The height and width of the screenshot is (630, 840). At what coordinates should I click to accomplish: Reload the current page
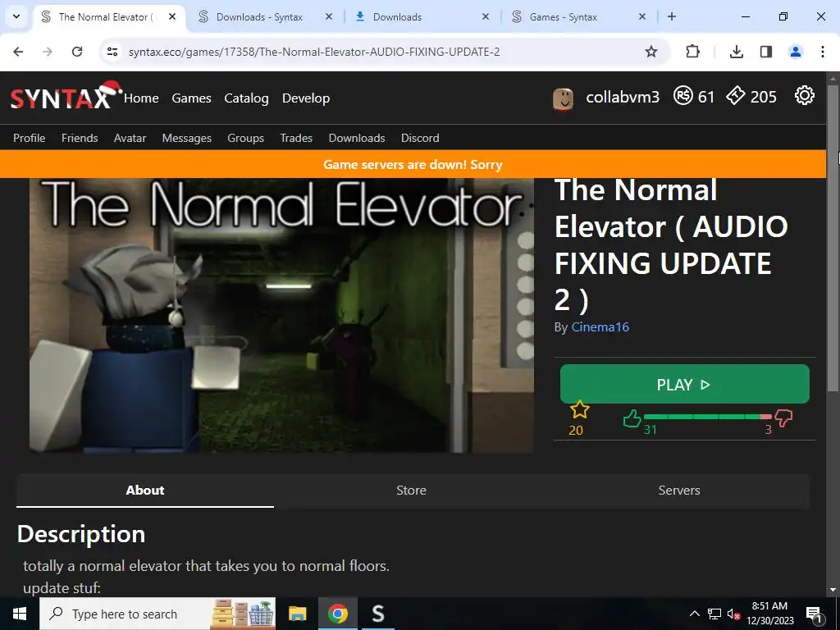[77, 52]
